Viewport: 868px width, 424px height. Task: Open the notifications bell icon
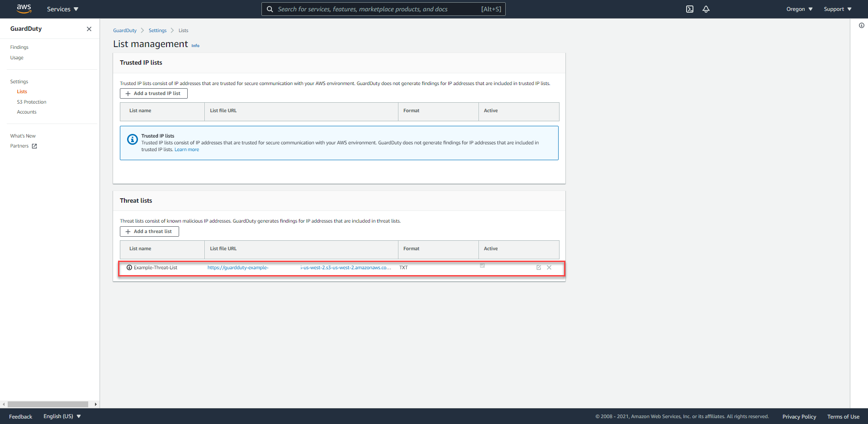pos(706,9)
